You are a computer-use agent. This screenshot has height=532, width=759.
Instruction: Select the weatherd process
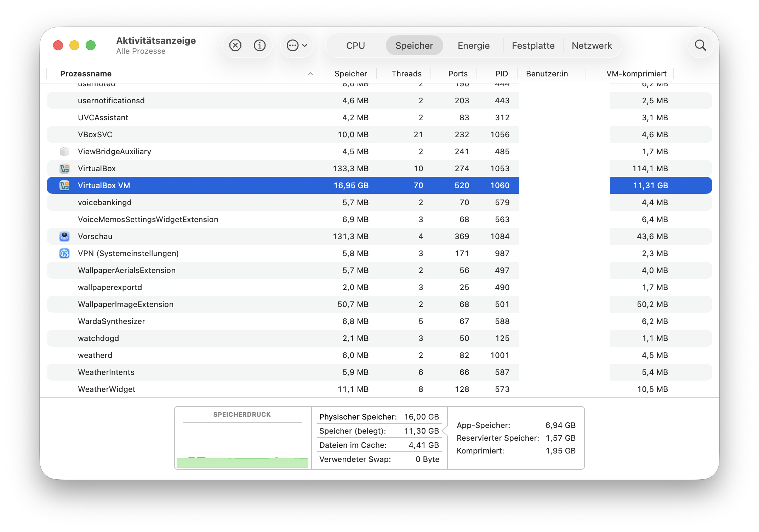[95, 355]
